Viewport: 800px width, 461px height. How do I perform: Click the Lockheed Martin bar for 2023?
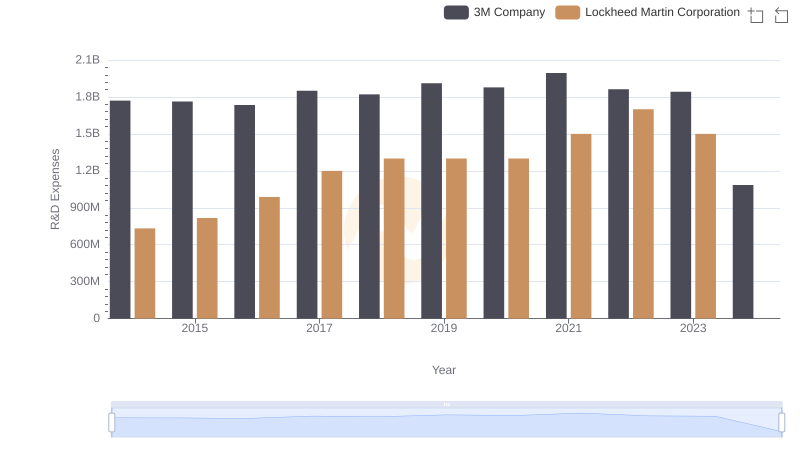point(706,226)
